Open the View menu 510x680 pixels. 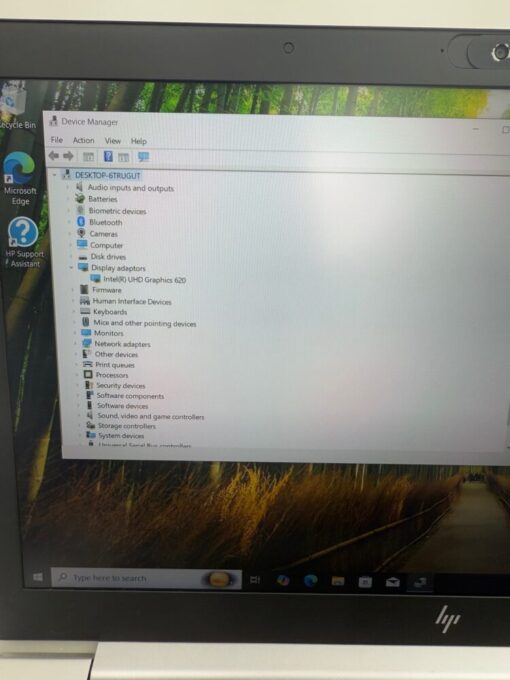(112, 141)
